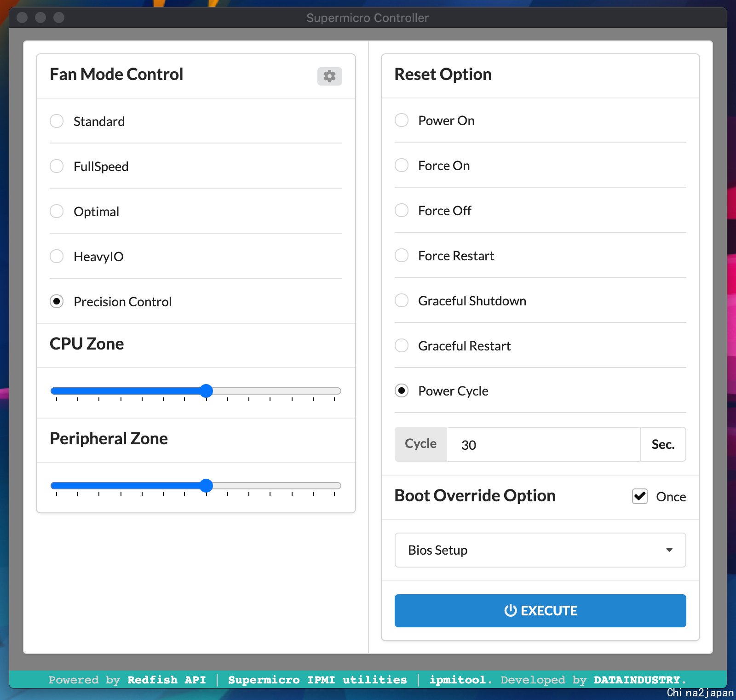The width and height of the screenshot is (736, 700).
Task: Click the EXECUTE button
Action: [x=540, y=611]
